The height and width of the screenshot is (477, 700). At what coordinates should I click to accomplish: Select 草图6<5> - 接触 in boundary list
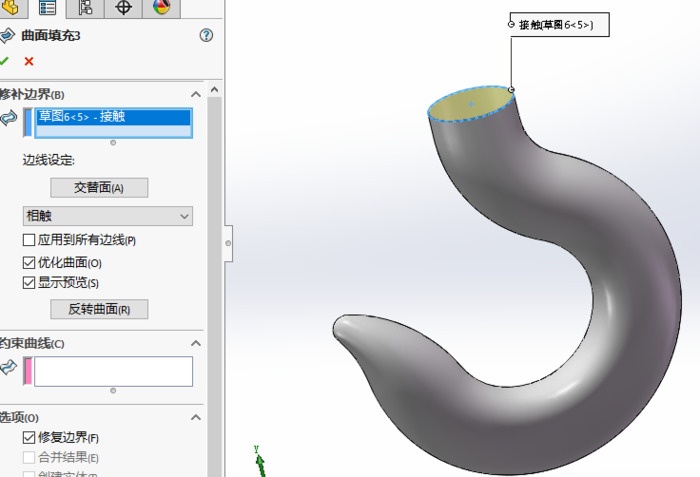112,117
